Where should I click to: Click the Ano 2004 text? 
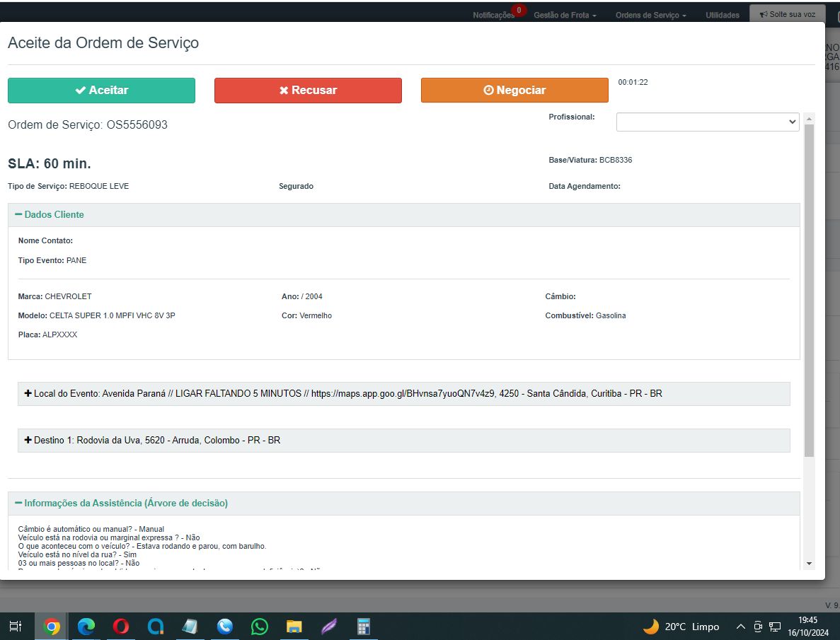[x=302, y=297]
